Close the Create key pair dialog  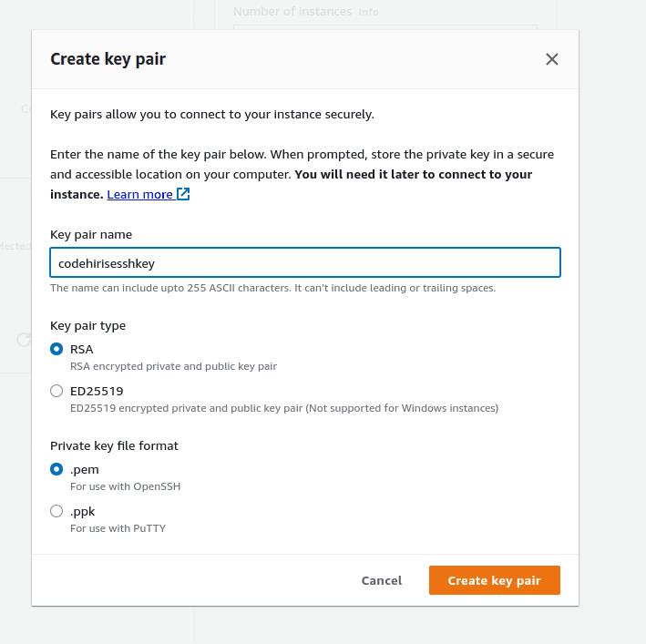click(x=551, y=59)
